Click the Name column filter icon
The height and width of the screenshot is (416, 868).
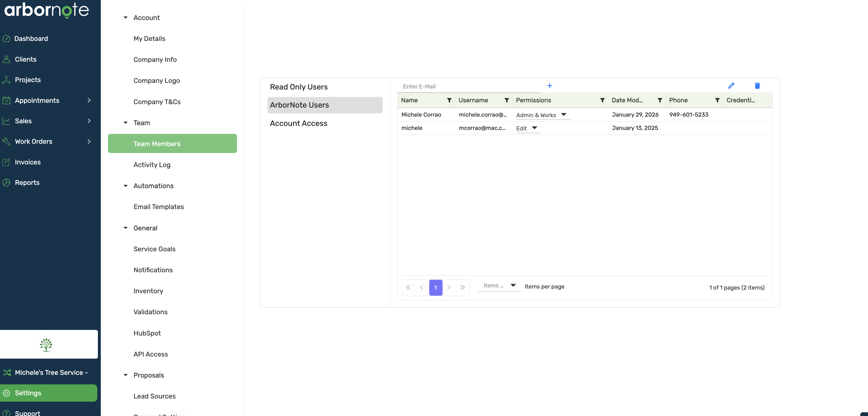pyautogui.click(x=449, y=100)
